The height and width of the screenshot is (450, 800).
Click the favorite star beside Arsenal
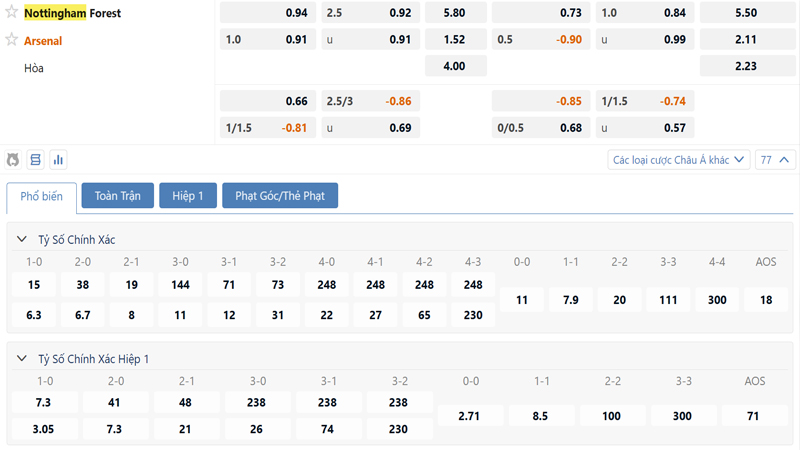click(12, 40)
